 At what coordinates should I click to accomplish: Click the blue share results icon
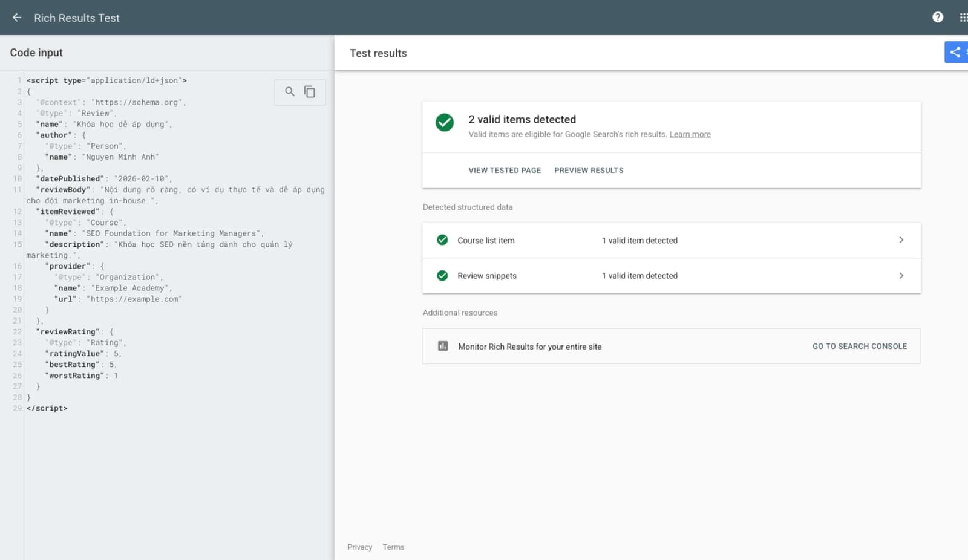click(956, 53)
